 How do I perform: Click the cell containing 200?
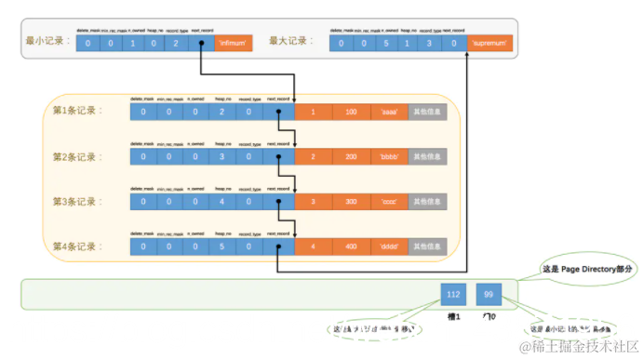pos(351,157)
